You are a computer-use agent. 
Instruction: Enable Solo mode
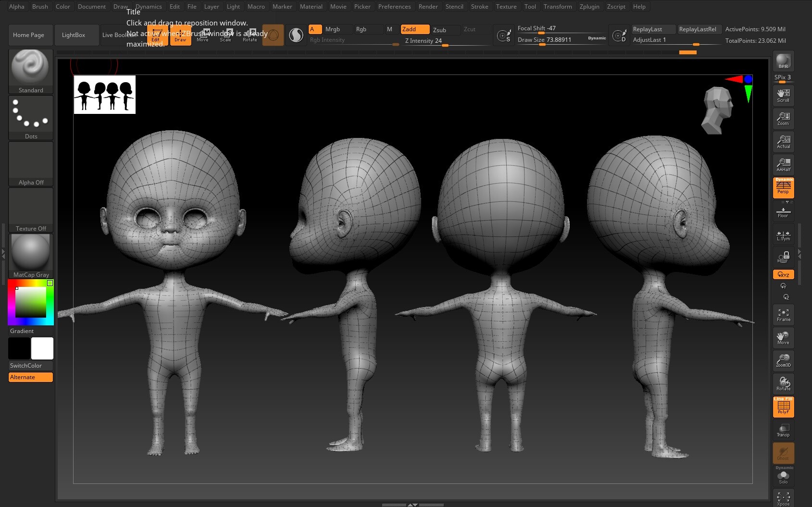(x=783, y=476)
